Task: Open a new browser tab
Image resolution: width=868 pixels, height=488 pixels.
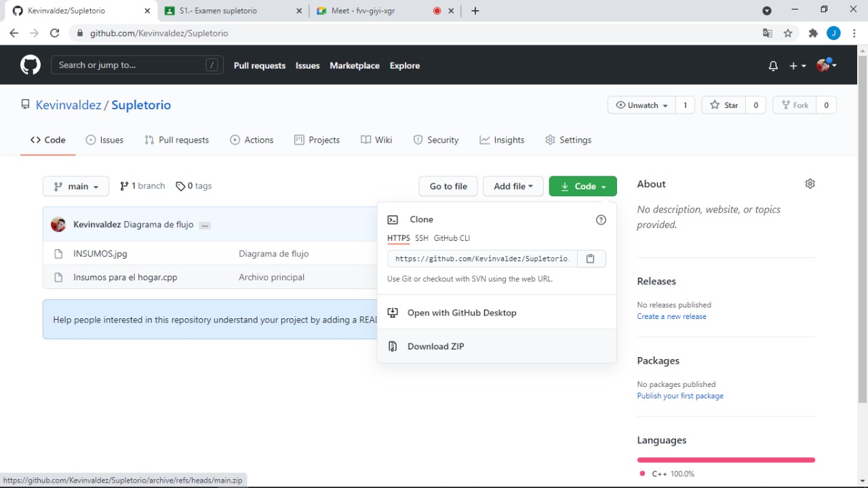Action: point(475,11)
